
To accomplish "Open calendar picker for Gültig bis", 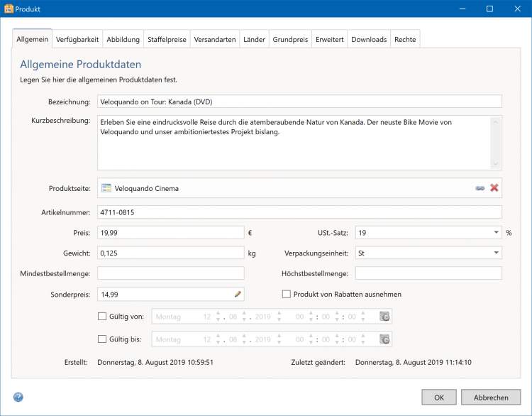I will (x=384, y=339).
